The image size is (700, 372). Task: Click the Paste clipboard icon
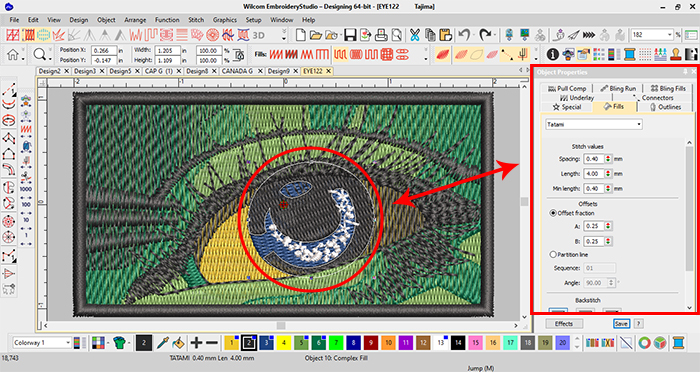tap(446, 35)
